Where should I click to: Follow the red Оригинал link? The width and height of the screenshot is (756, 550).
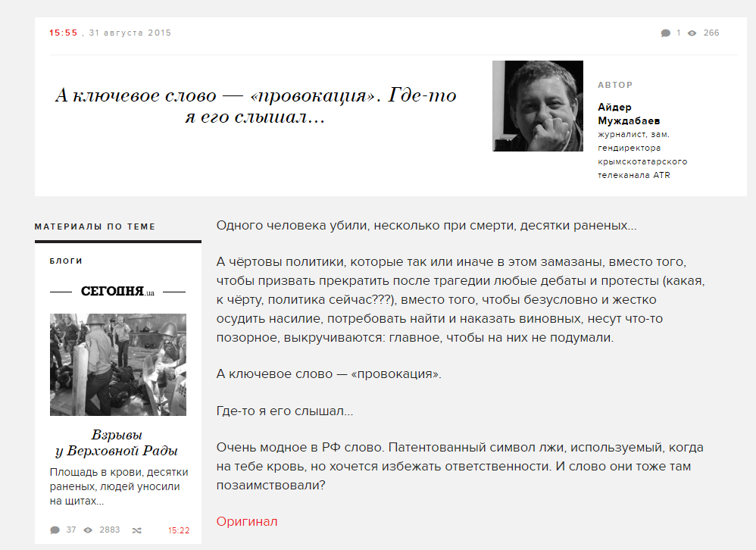[247, 521]
